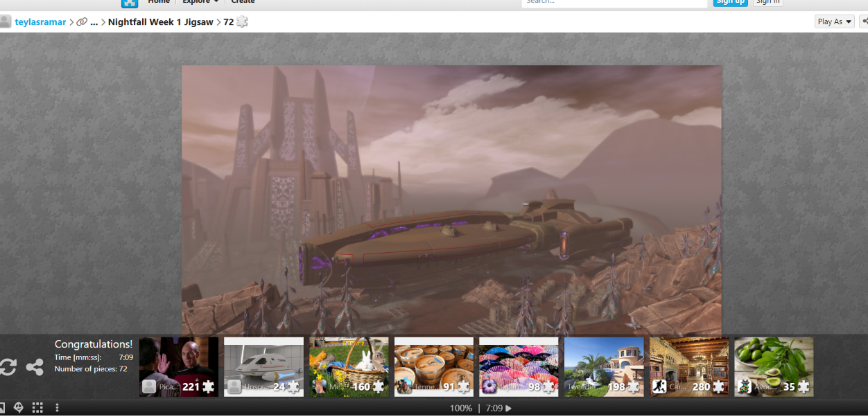Image resolution: width=868 pixels, height=419 pixels.
Task: Click the 72 pieces breadcrumb text
Action: [x=228, y=21]
